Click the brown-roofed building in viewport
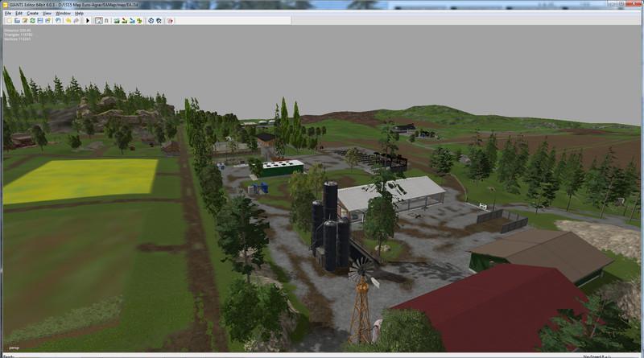 pyautogui.click(x=542, y=253)
